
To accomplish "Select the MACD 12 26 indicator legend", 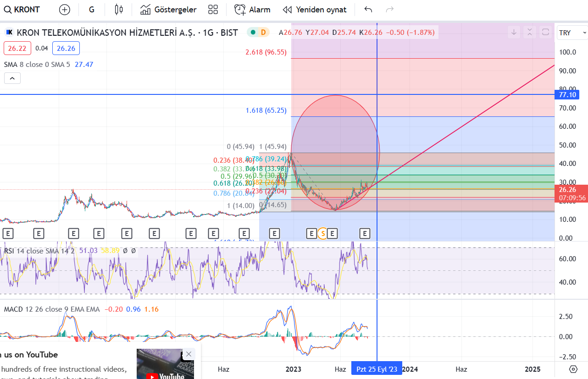I will (x=52, y=309).
